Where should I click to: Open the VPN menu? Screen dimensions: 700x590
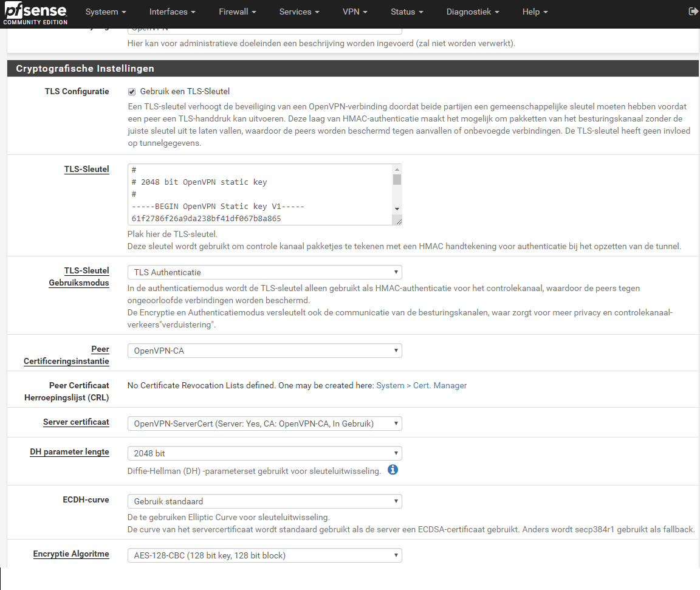(x=355, y=12)
